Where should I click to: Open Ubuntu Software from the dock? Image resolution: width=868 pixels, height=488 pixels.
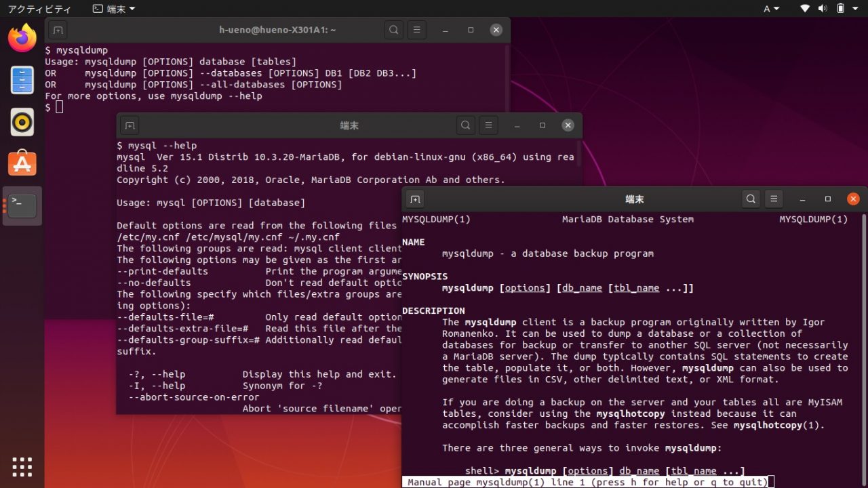click(x=22, y=163)
